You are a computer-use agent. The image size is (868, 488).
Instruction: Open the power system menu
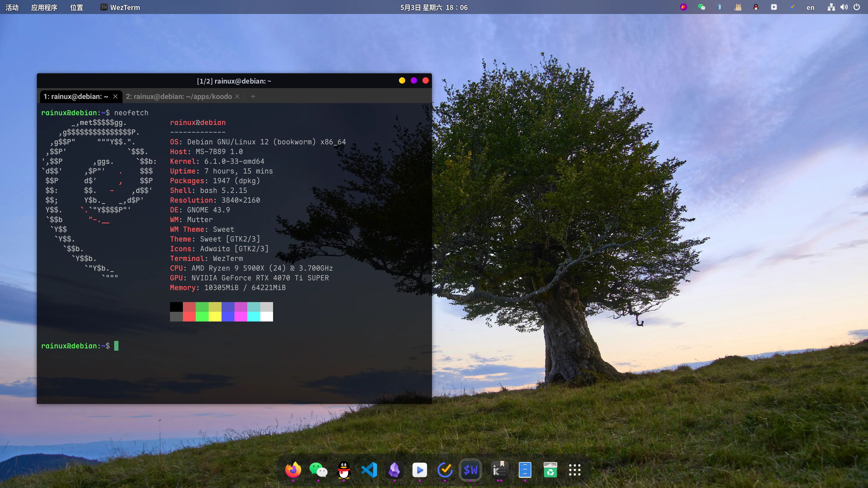pyautogui.click(x=856, y=7)
